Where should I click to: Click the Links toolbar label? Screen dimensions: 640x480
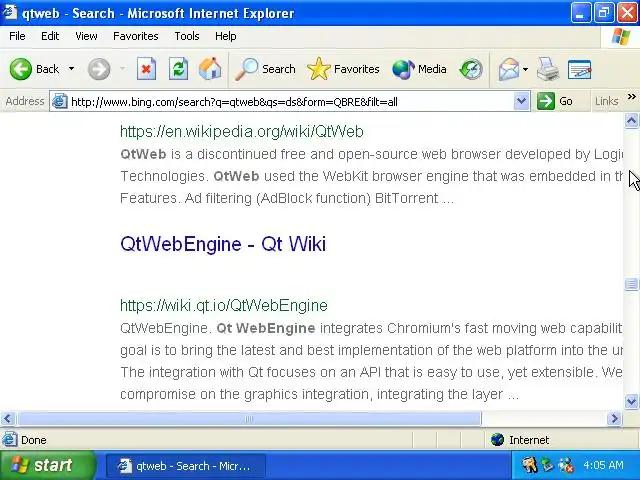pyautogui.click(x=607, y=101)
